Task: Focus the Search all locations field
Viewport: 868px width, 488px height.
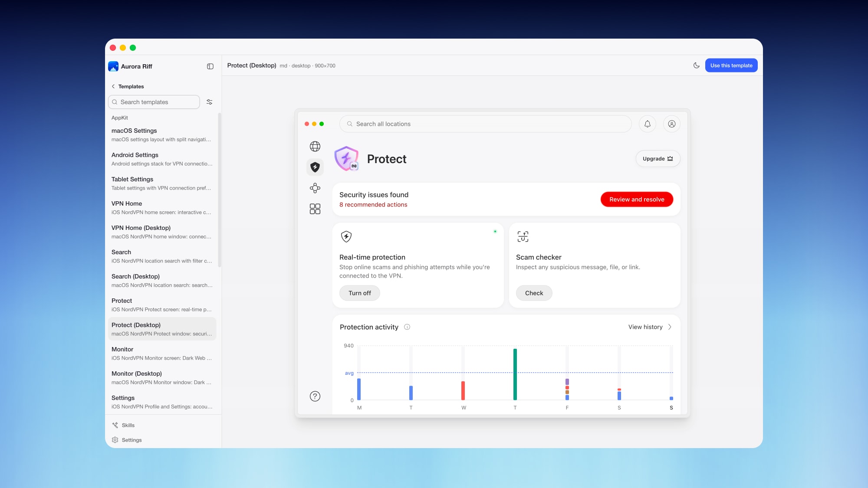Action: (x=485, y=124)
